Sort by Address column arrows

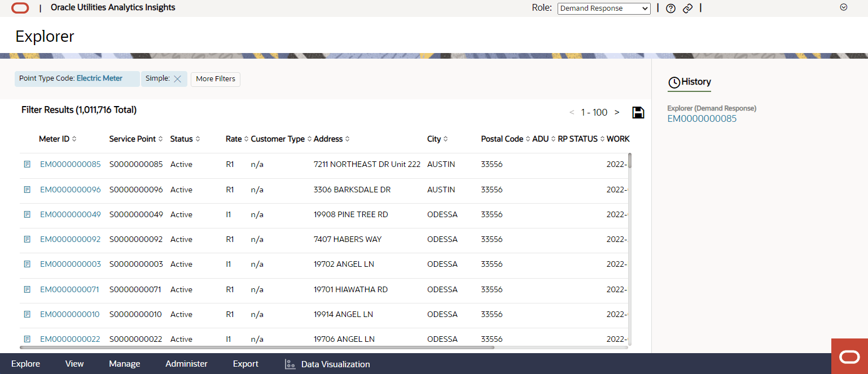point(347,139)
